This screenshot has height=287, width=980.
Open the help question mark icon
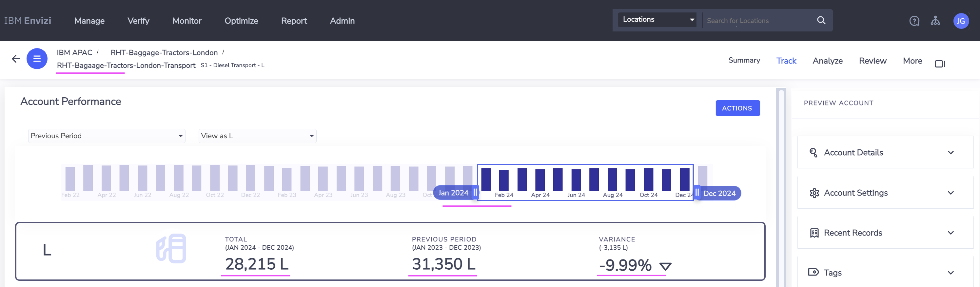[914, 21]
